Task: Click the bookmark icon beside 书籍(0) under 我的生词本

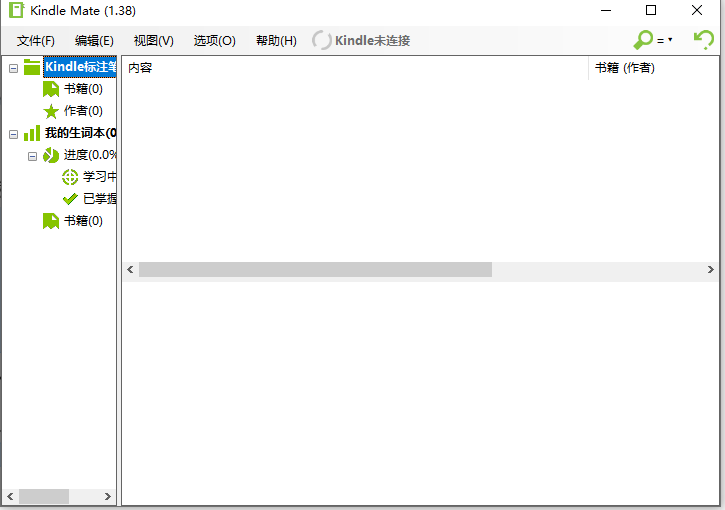Action: (51, 221)
